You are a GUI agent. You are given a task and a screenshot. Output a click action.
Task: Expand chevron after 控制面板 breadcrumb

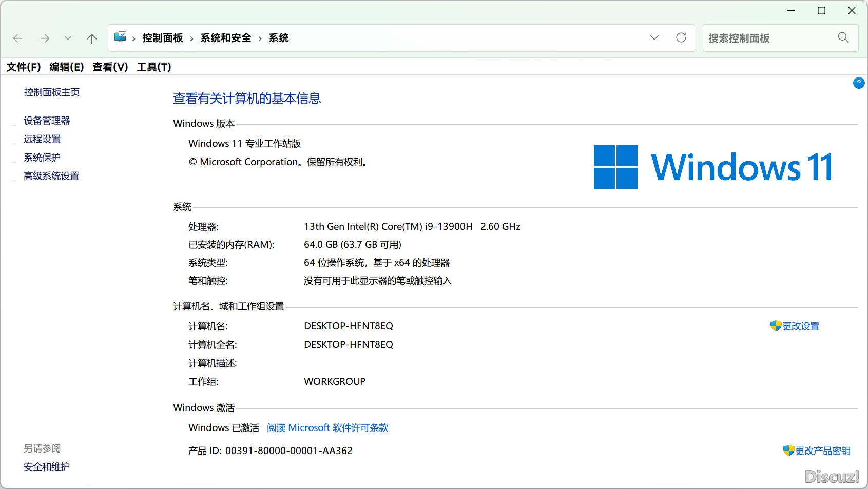(x=191, y=38)
